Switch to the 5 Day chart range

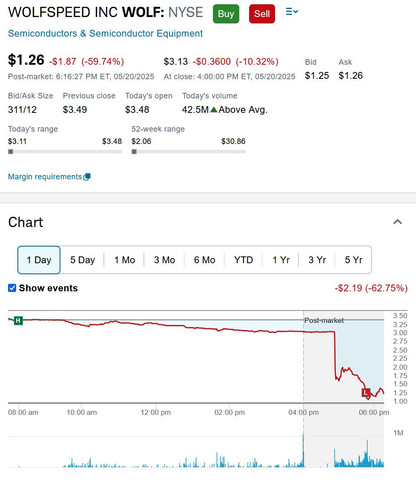click(82, 260)
